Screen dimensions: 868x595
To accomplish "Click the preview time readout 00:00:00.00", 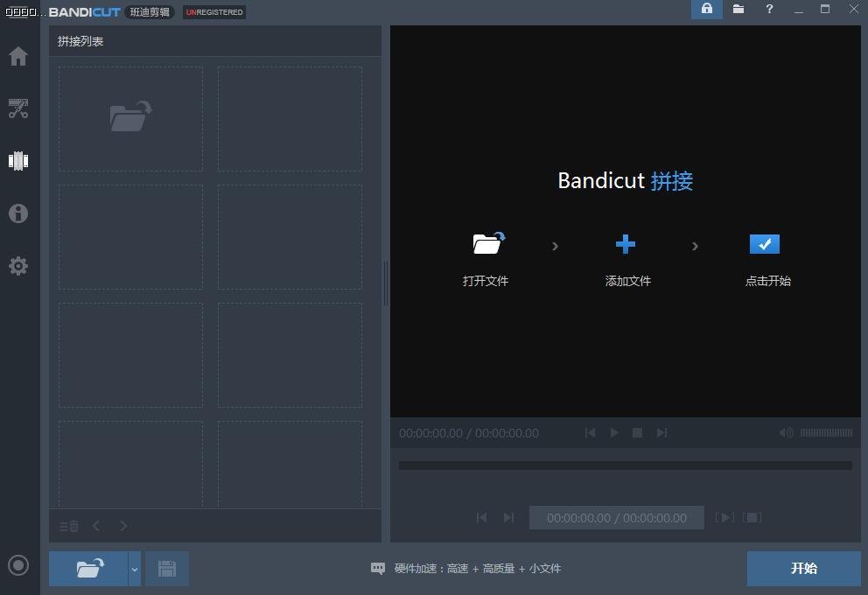I will pos(469,433).
